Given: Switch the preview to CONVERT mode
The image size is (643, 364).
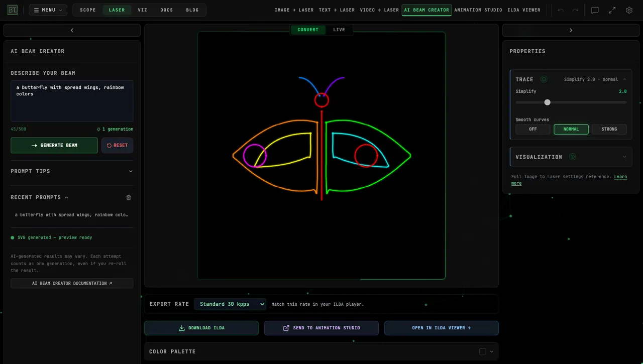Looking at the screenshot, I should [308, 30].
